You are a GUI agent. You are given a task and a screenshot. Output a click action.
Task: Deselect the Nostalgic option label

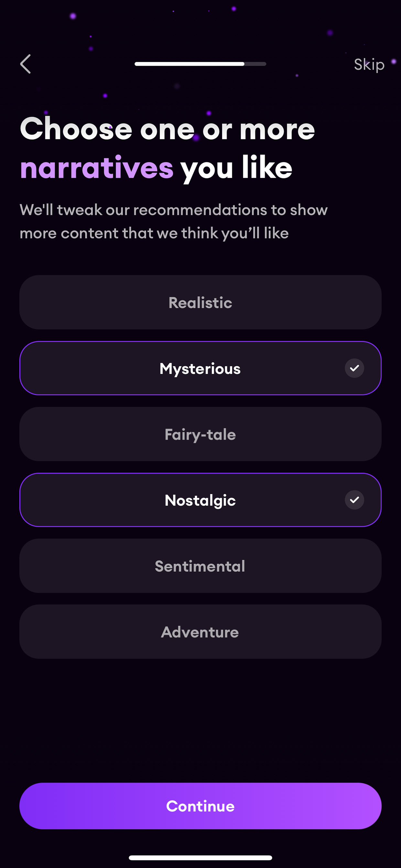200,500
